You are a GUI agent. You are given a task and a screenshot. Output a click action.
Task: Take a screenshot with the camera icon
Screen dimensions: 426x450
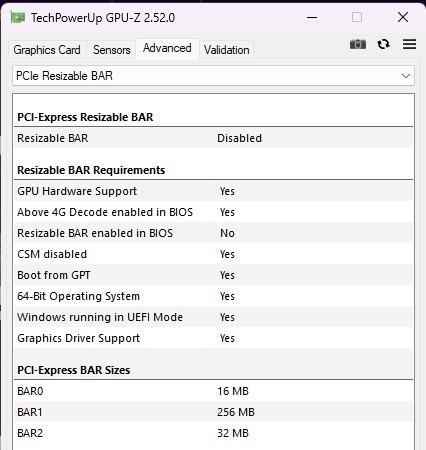coord(358,44)
